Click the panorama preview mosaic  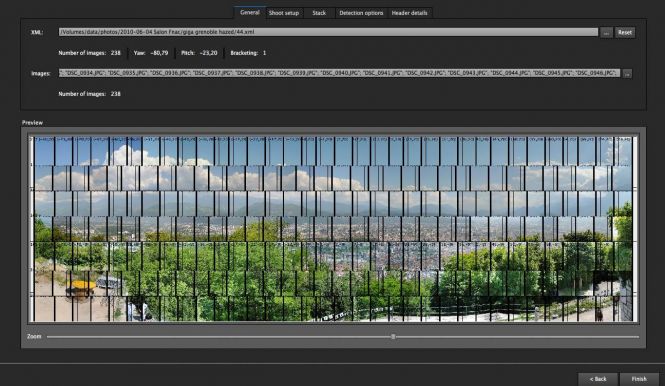point(333,229)
